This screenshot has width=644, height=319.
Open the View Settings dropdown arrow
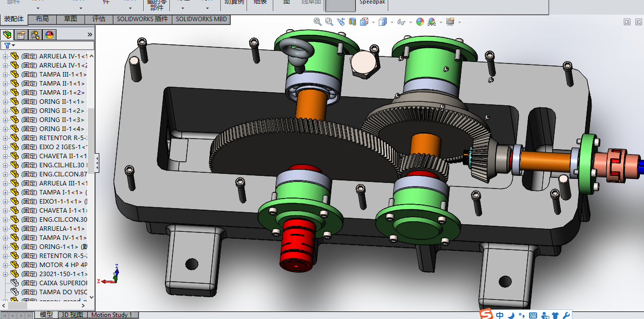pyautogui.click(x=459, y=22)
